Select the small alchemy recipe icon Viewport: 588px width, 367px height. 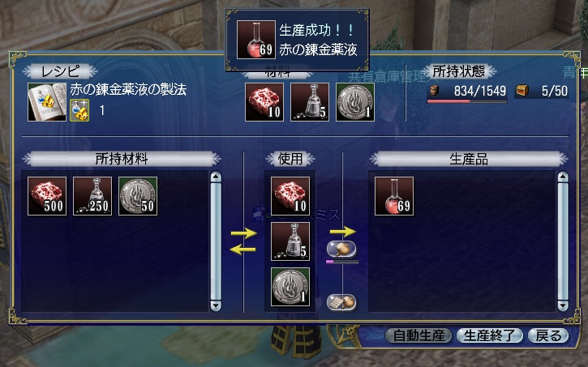pos(79,110)
